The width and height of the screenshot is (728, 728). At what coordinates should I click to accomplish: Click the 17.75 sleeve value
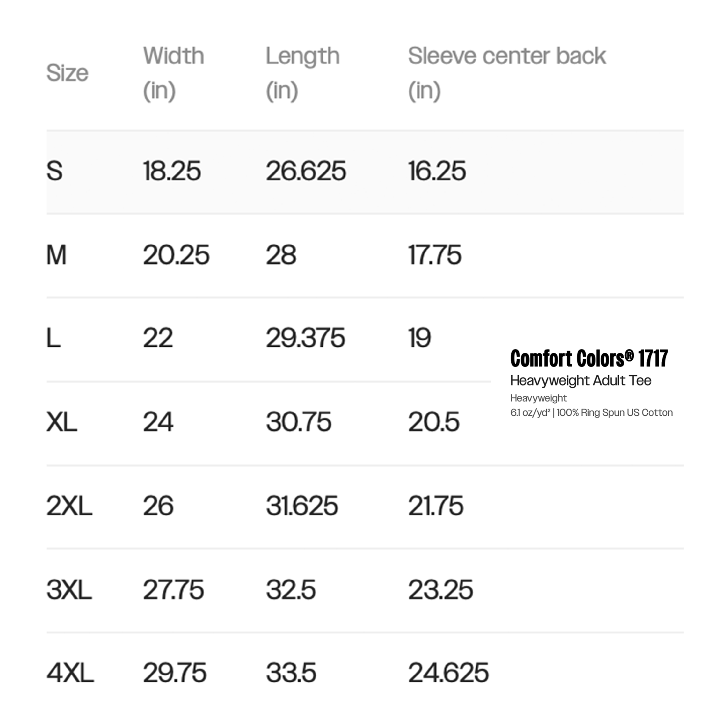tap(435, 255)
